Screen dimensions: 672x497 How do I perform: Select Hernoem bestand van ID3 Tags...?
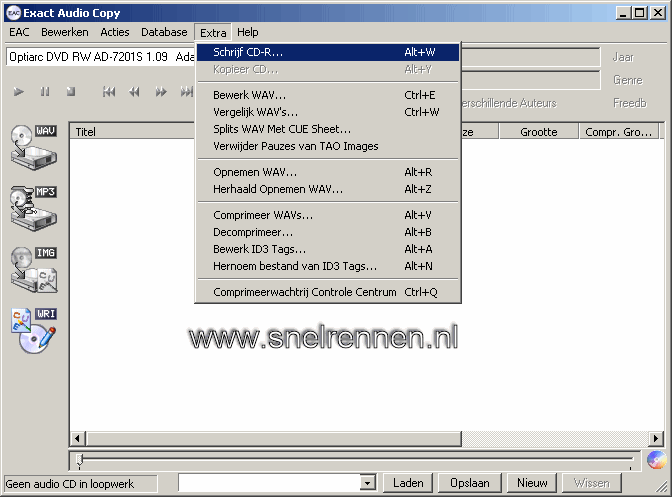(x=328, y=266)
